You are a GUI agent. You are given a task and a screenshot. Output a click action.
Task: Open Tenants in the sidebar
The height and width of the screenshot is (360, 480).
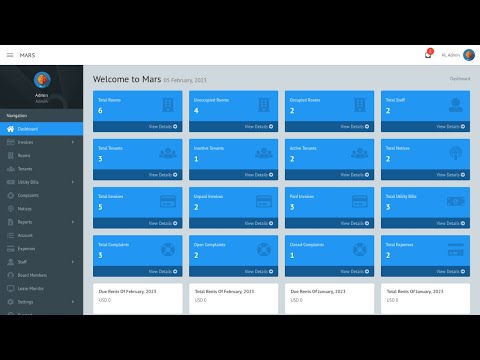pos(41,169)
